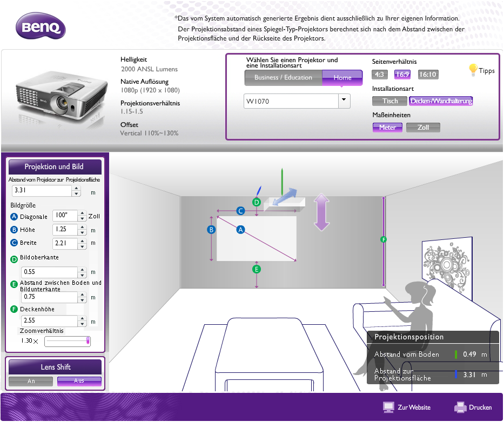
Task: Turn Lens Shift Aus
Action: coord(79,382)
